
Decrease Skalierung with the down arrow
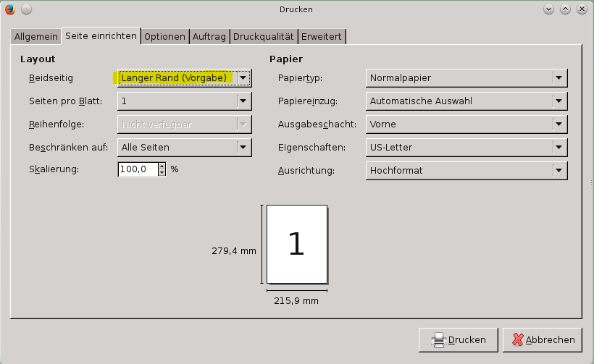162,172
